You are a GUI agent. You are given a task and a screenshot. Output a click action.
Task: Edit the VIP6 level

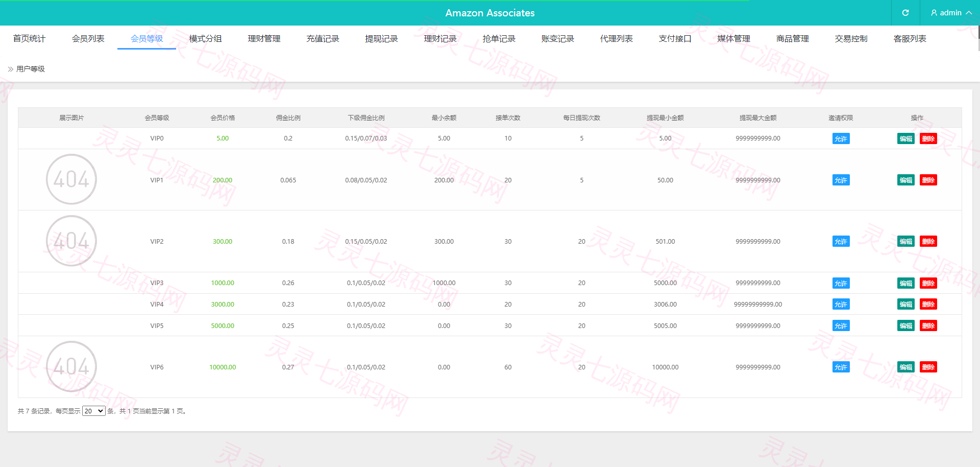click(906, 367)
